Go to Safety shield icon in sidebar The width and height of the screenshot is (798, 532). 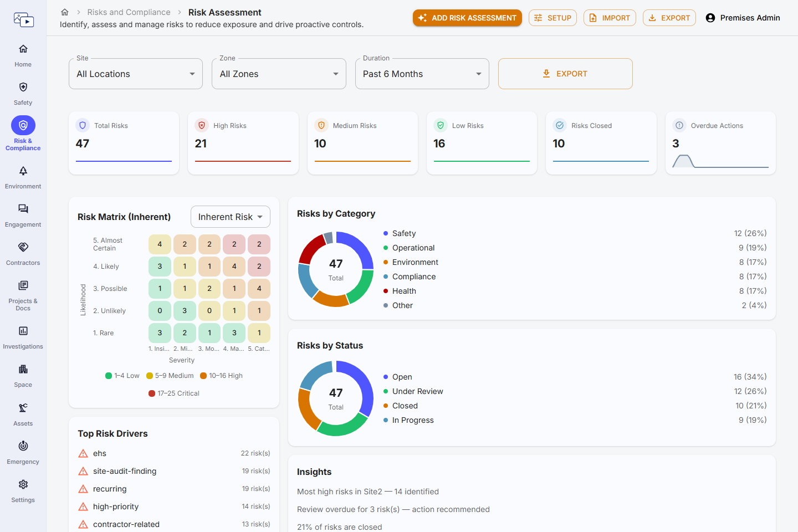pyautogui.click(x=23, y=87)
